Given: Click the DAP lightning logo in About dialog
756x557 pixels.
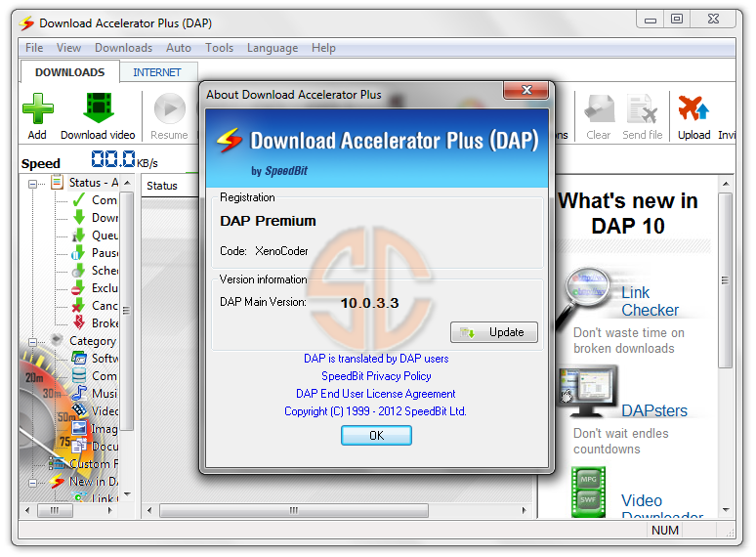Looking at the screenshot, I should [x=229, y=140].
